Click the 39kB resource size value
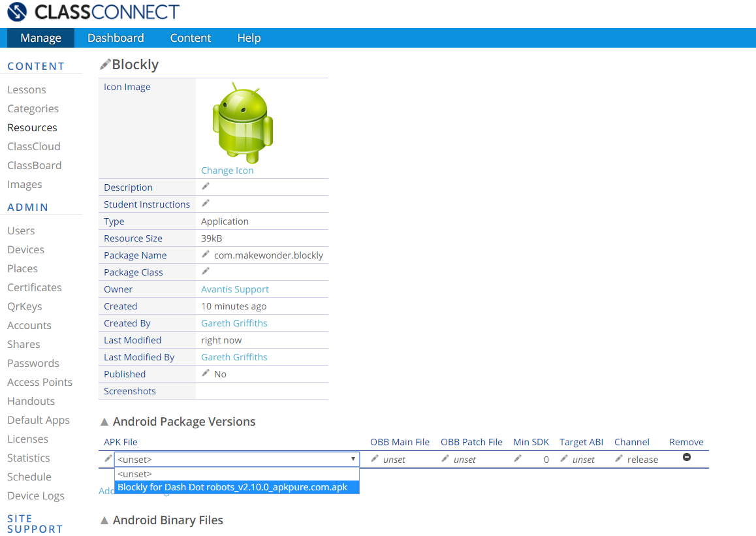The height and width of the screenshot is (536, 756). 212,238
